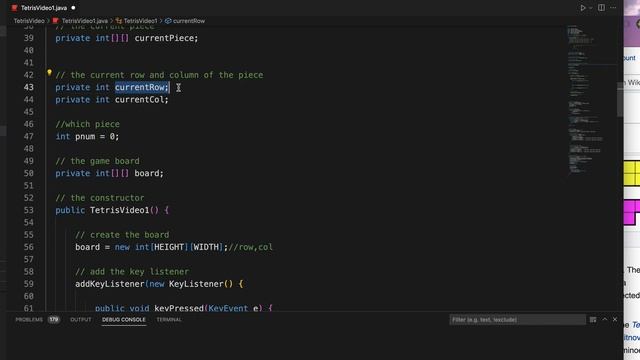Image resolution: width=640 pixels, height=360 pixels.
Task: Click 'KeyListener()' on line 59
Action: 201,284
